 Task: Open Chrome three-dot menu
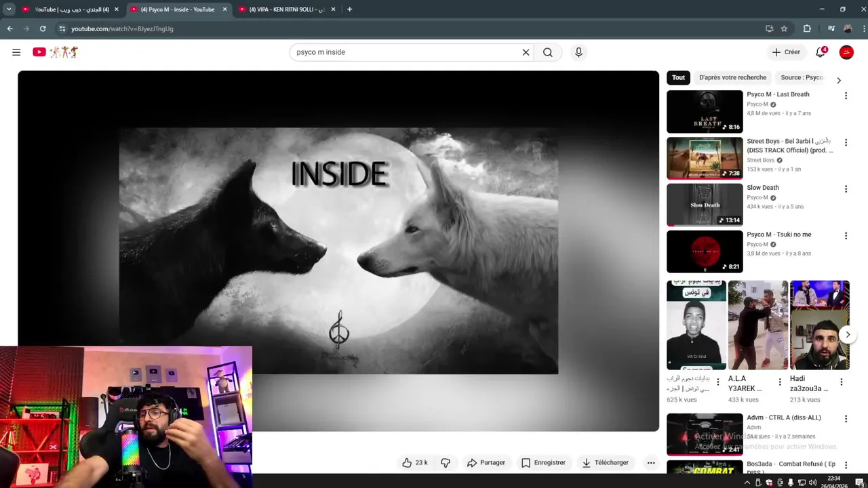[x=863, y=28]
